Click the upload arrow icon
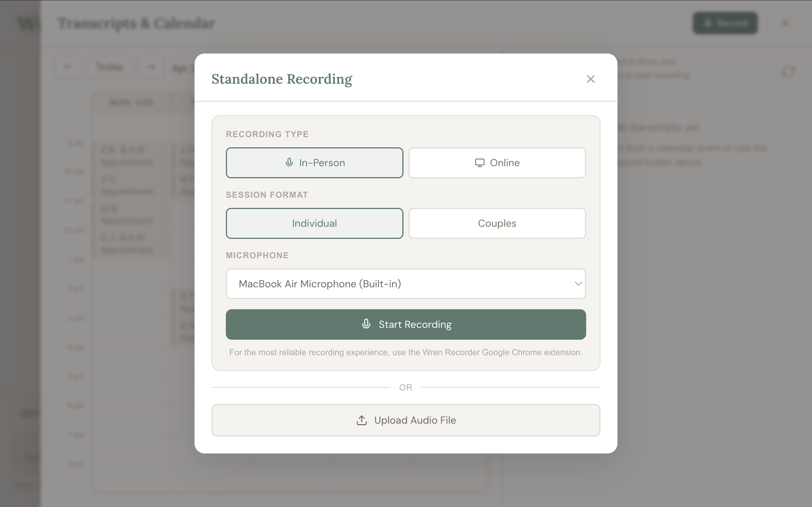Screen dimensions: 812x507 point(361,420)
